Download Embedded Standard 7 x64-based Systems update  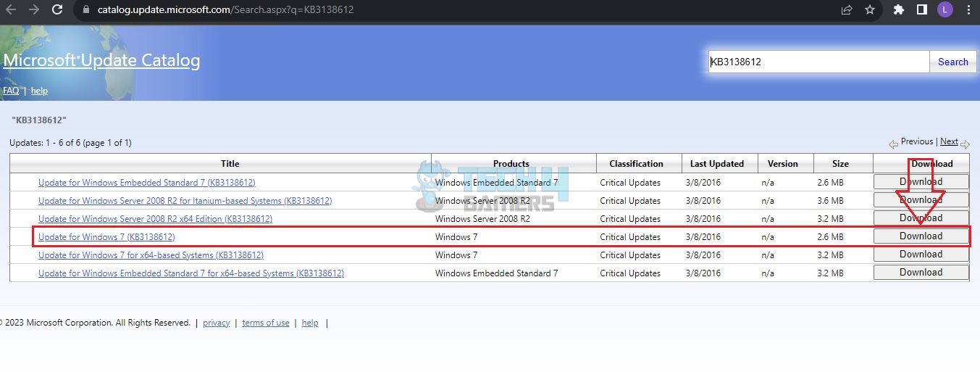click(921, 273)
